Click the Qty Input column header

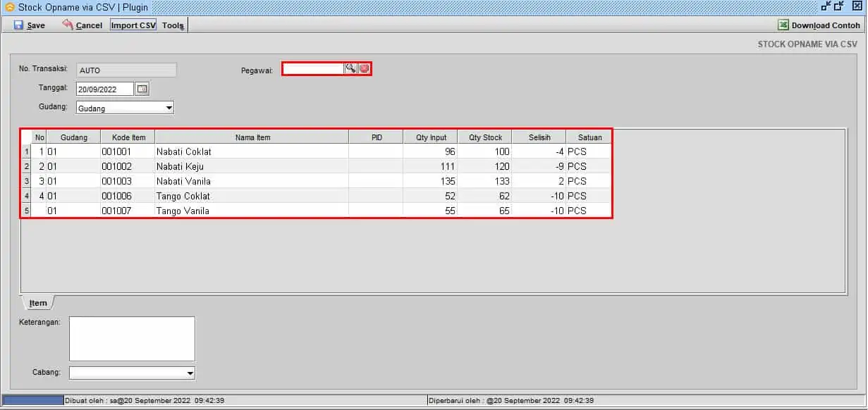click(431, 137)
